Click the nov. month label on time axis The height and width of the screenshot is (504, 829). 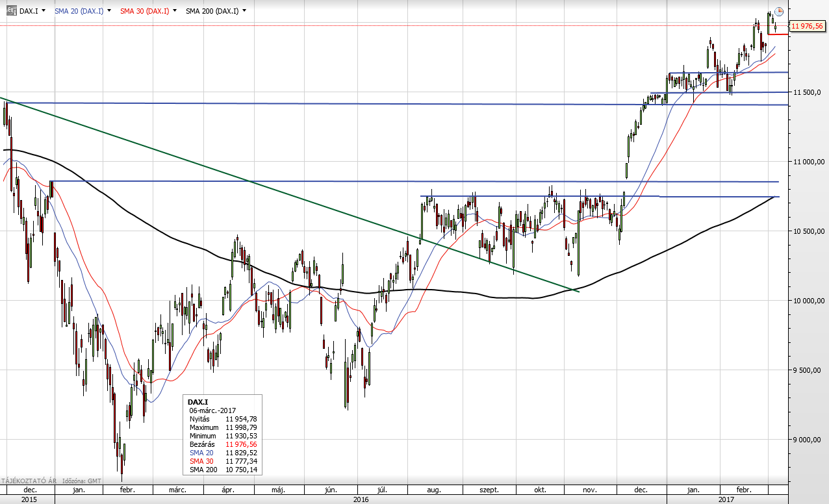pyautogui.click(x=589, y=490)
